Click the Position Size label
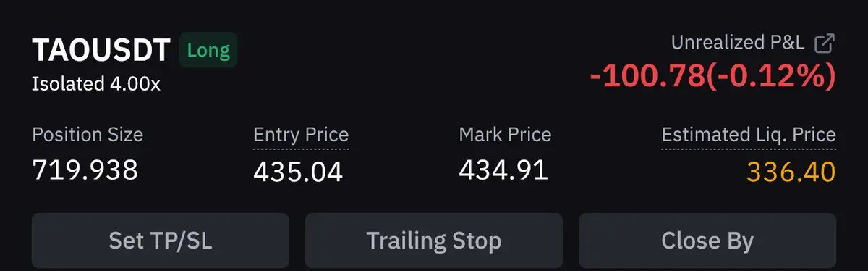This screenshot has height=271, width=868. 88,135
